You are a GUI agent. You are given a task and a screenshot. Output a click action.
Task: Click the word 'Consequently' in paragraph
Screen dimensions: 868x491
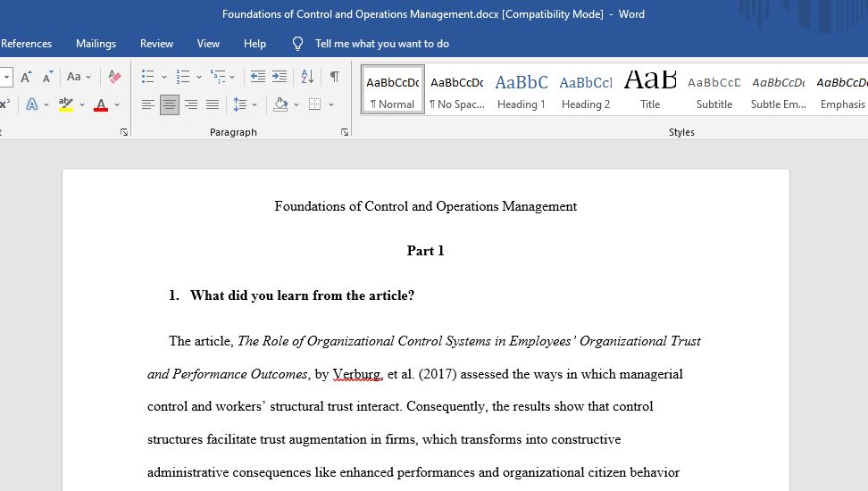point(447,407)
